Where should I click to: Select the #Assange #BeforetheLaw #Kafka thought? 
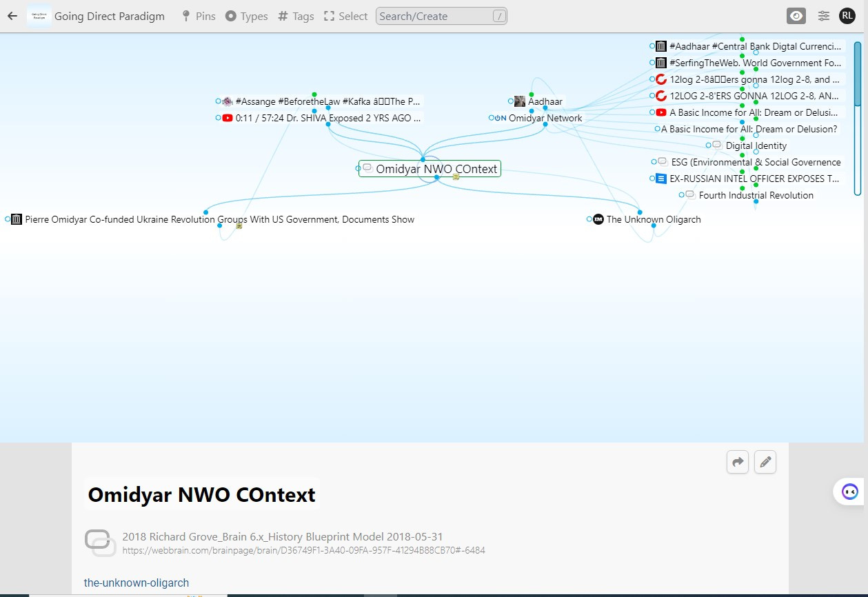(x=328, y=101)
